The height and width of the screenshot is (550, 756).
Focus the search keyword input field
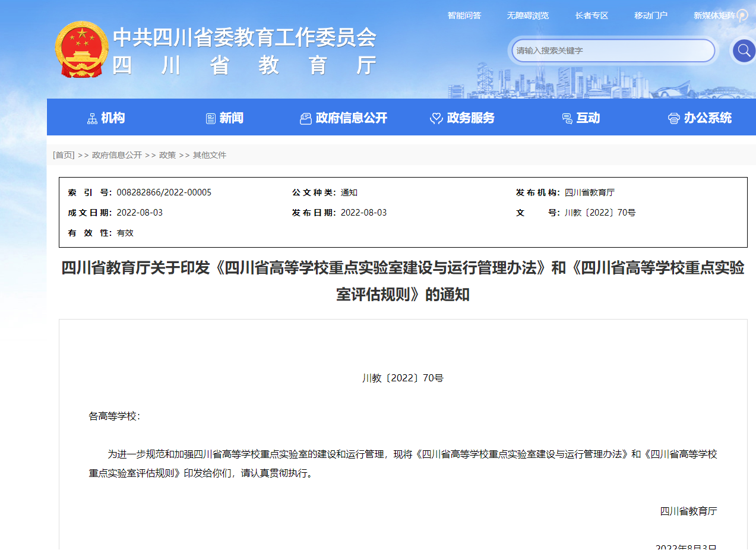coord(612,50)
